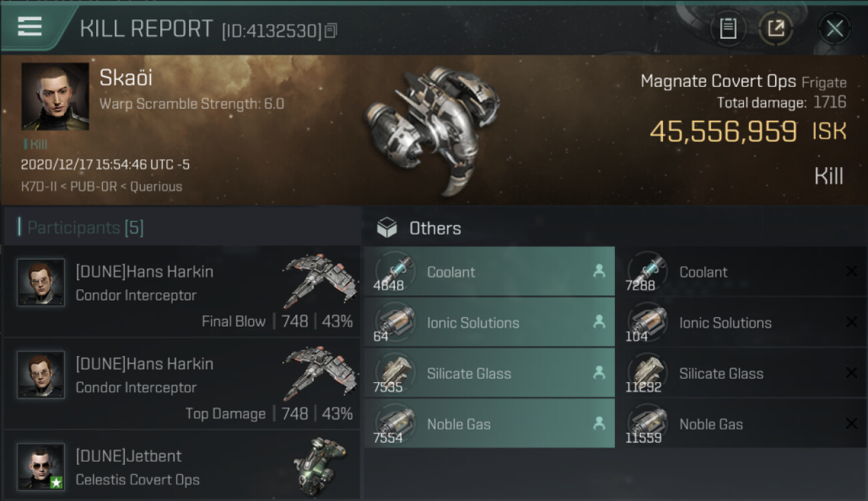
Task: Open the hamburger main menu
Action: coord(30,27)
